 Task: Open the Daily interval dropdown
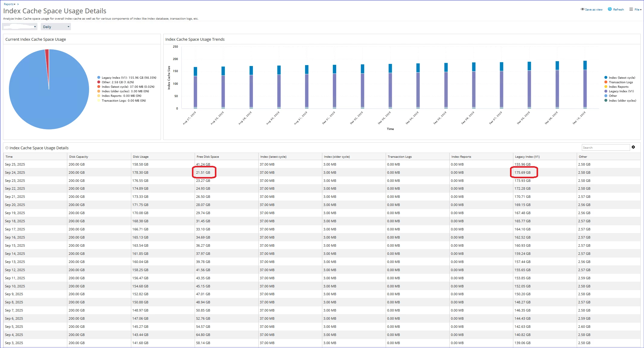[56, 27]
